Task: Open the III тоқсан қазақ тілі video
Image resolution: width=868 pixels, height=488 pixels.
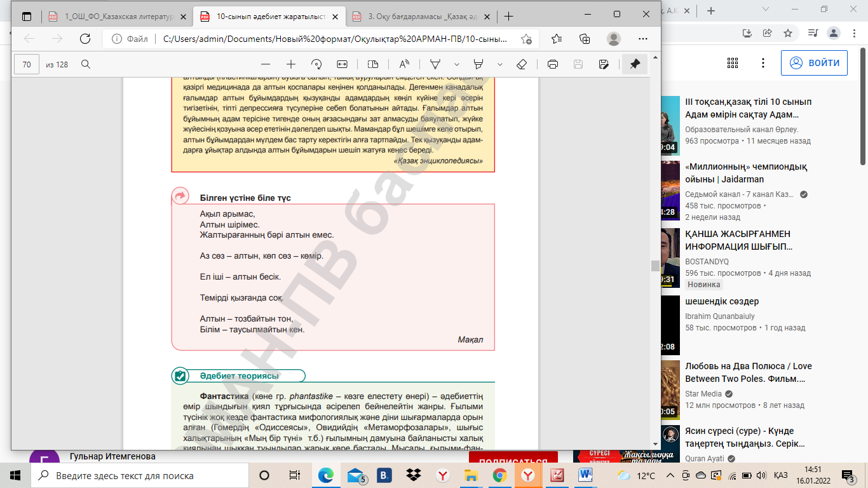Action: tap(749, 109)
